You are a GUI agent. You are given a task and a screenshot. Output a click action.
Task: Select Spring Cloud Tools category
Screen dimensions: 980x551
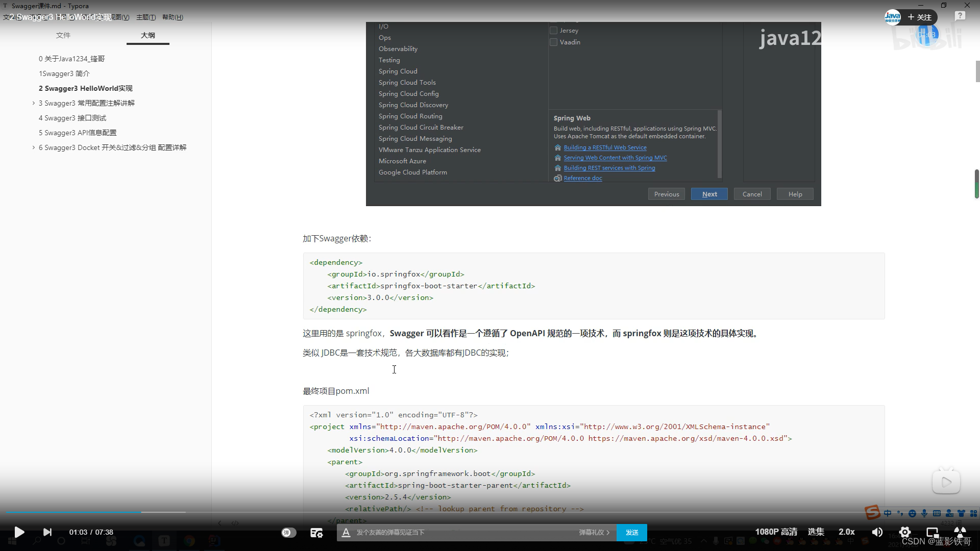pos(407,83)
